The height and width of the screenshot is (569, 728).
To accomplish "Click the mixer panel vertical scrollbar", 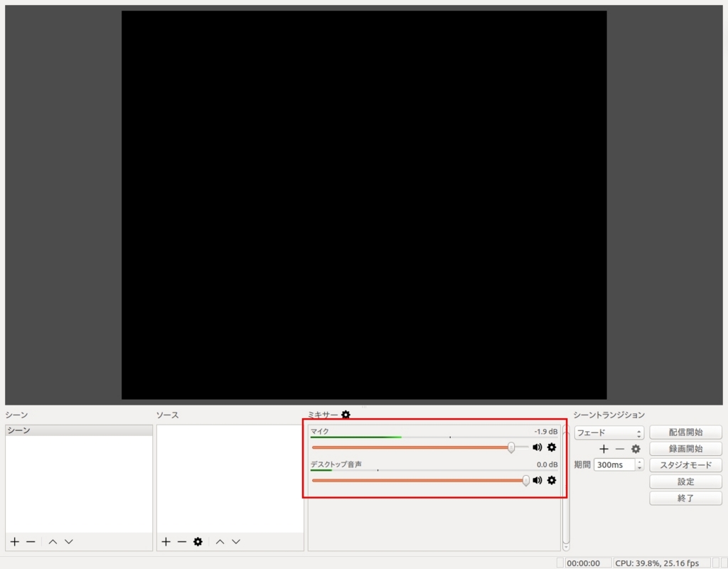I will (x=566, y=488).
